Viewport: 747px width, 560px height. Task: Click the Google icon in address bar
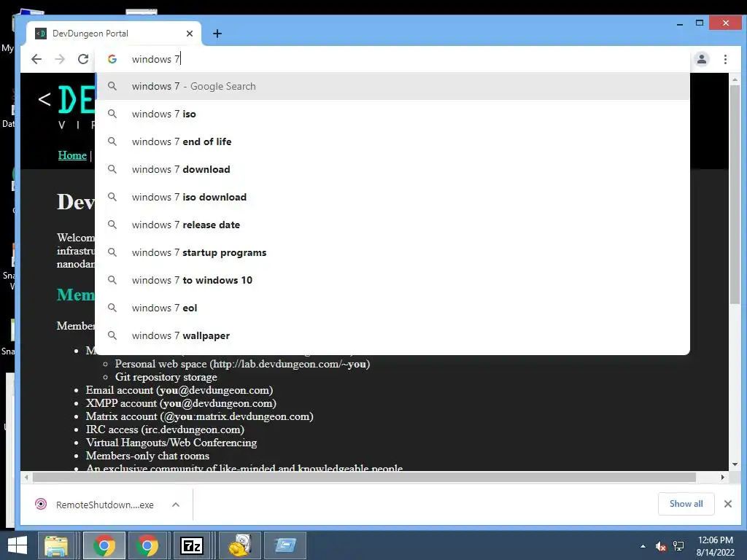(112, 59)
